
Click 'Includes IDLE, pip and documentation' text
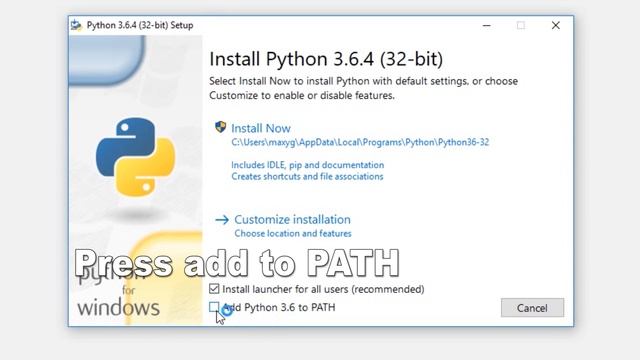[307, 165]
